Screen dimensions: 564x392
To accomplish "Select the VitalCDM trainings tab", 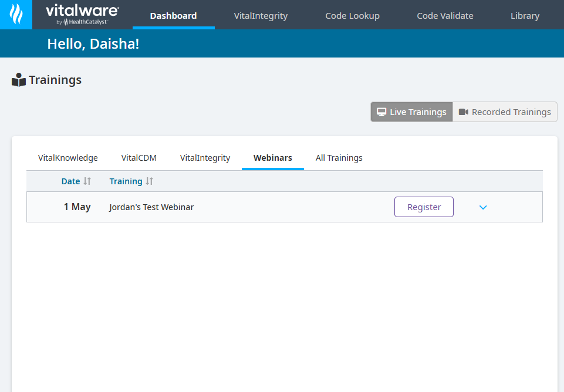I will point(139,158).
